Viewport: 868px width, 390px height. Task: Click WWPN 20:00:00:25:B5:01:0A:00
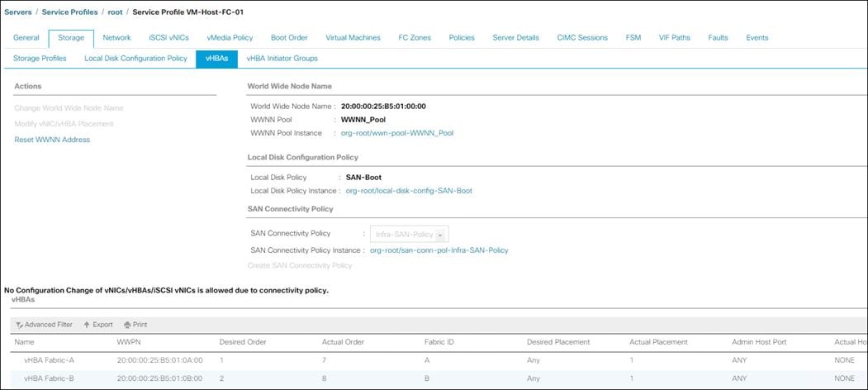160,360
